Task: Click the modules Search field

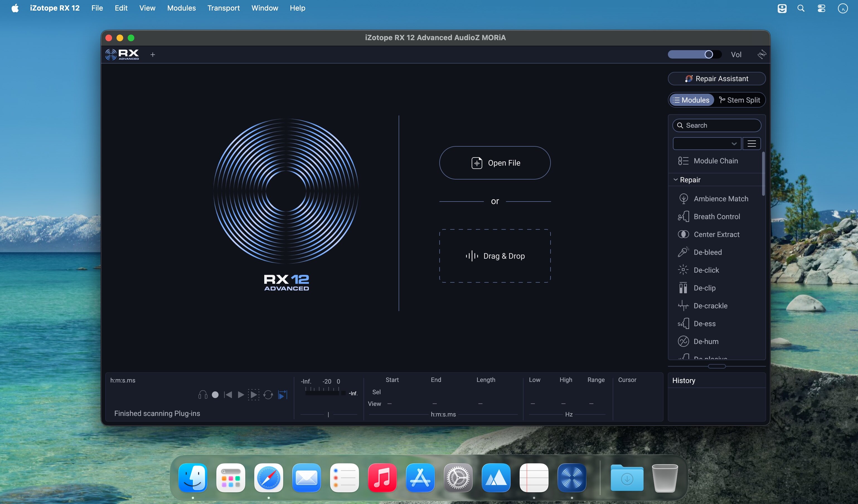Action: pos(717,125)
